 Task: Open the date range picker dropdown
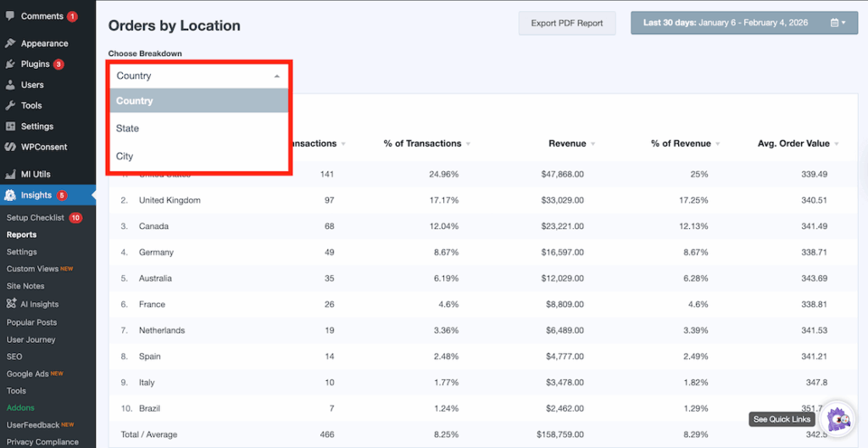(743, 23)
